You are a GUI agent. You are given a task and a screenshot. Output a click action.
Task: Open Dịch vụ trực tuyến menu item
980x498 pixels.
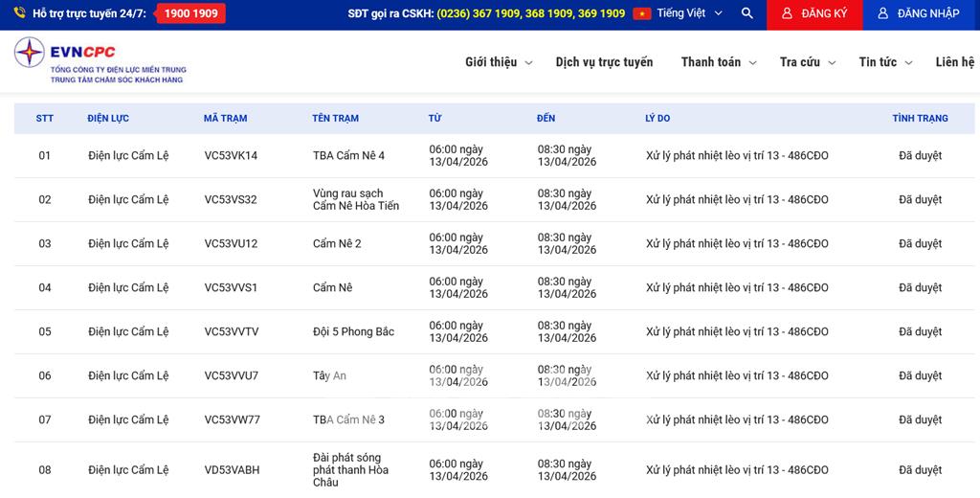coord(604,62)
